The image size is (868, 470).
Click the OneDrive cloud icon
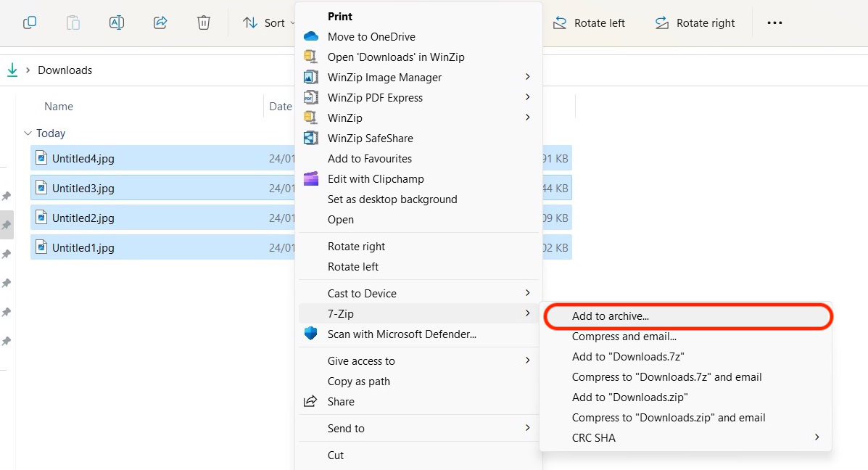click(x=311, y=36)
